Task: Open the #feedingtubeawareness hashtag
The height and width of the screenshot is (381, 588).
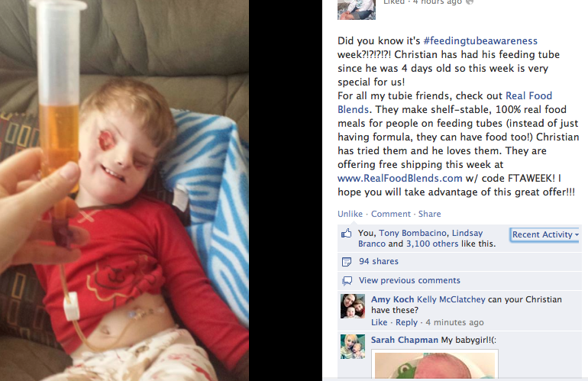Action: click(x=480, y=41)
